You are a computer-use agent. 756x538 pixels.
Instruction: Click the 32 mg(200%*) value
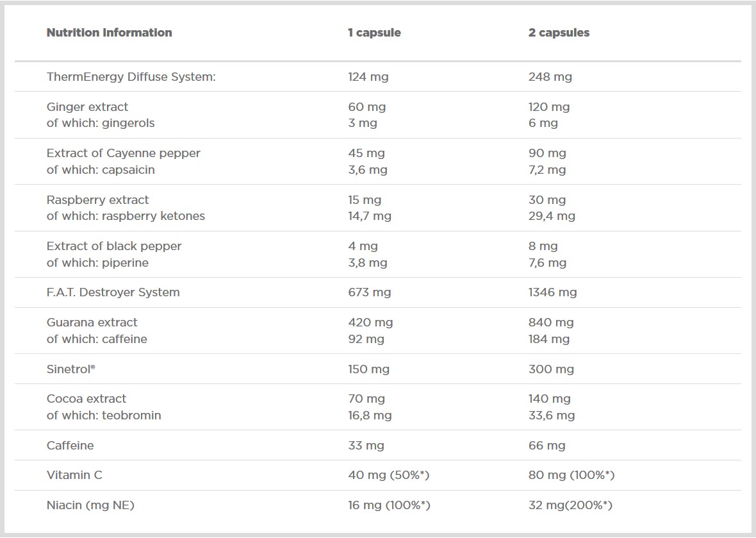click(x=570, y=505)
